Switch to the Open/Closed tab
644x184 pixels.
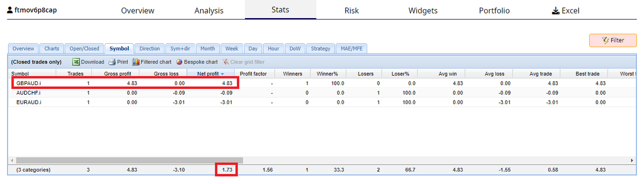[x=84, y=49]
